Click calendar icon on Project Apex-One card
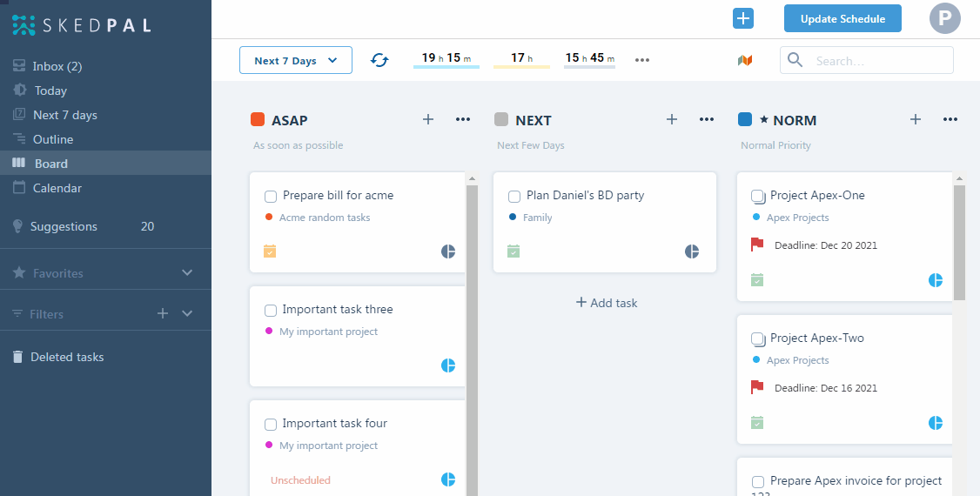The image size is (980, 496). (x=757, y=280)
